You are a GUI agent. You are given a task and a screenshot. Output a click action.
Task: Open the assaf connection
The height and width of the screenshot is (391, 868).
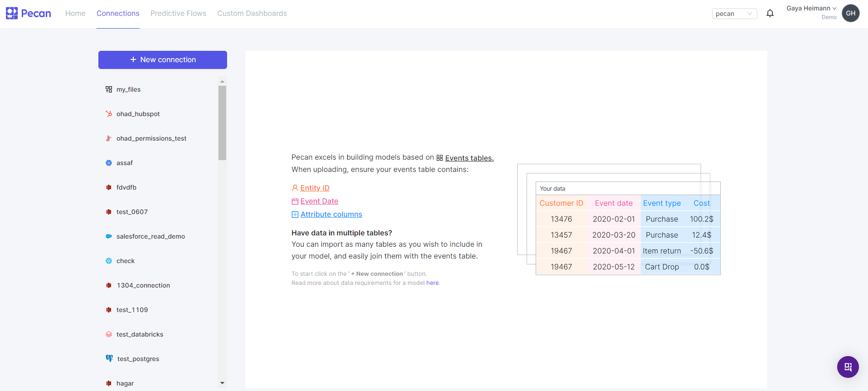coord(125,163)
